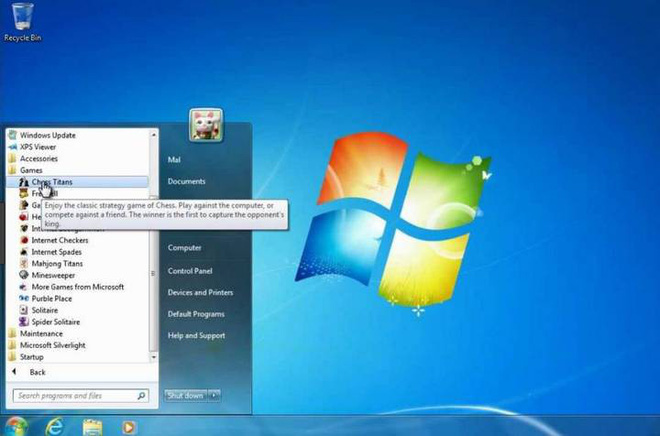Collapse the Games folder
Screen dimensions: 660x436
coord(31,170)
